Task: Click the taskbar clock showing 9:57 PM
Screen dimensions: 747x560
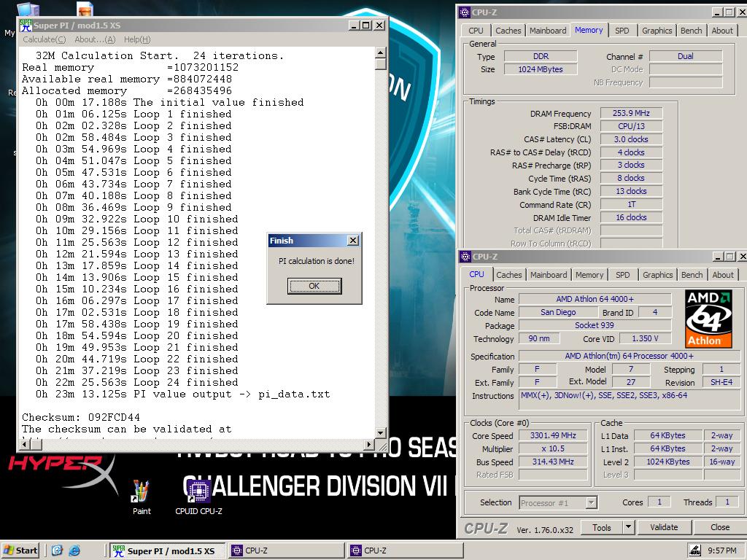Action: [x=721, y=551]
